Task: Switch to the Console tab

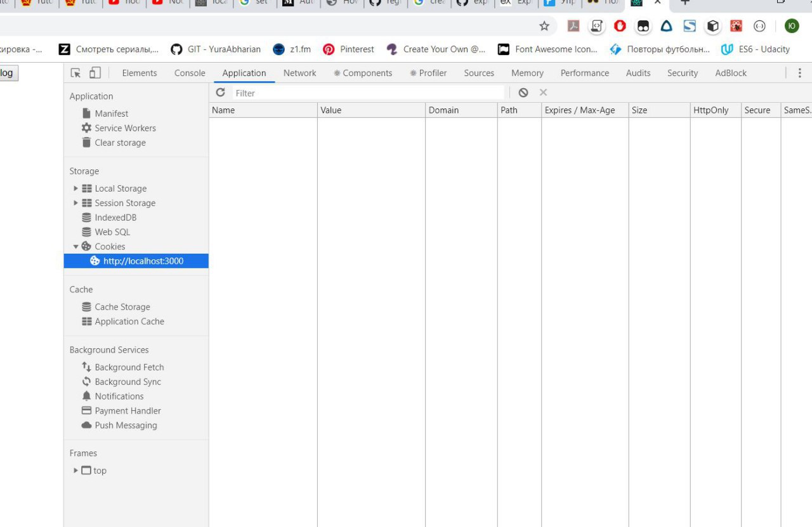Action: point(190,73)
